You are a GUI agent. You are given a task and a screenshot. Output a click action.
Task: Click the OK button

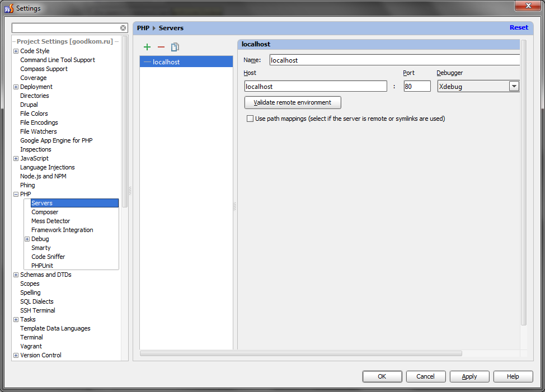pos(382,376)
